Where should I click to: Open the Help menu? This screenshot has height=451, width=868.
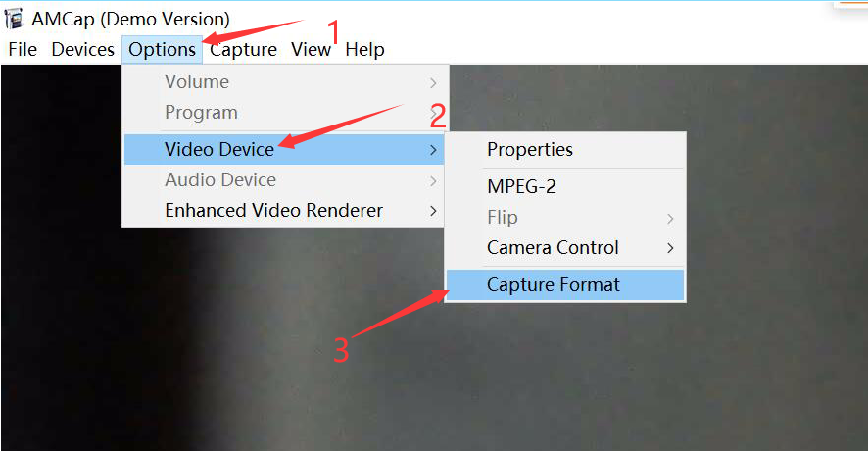(364, 49)
